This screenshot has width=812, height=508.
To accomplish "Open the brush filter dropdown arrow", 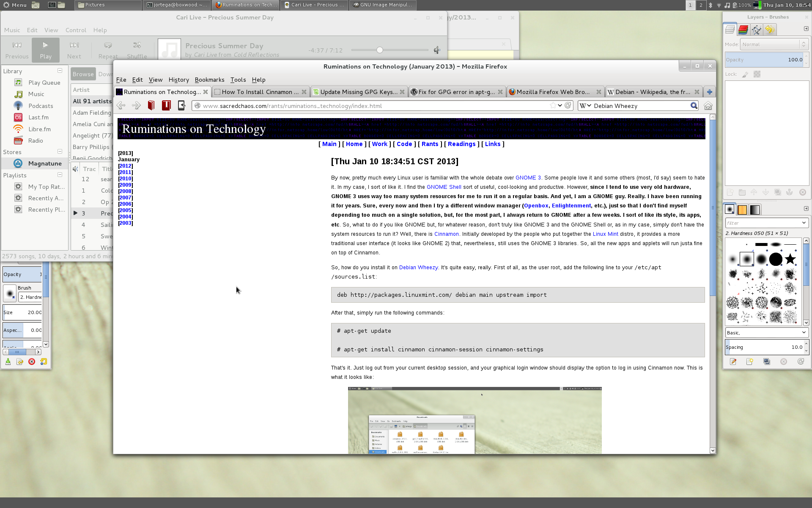I will [804, 223].
